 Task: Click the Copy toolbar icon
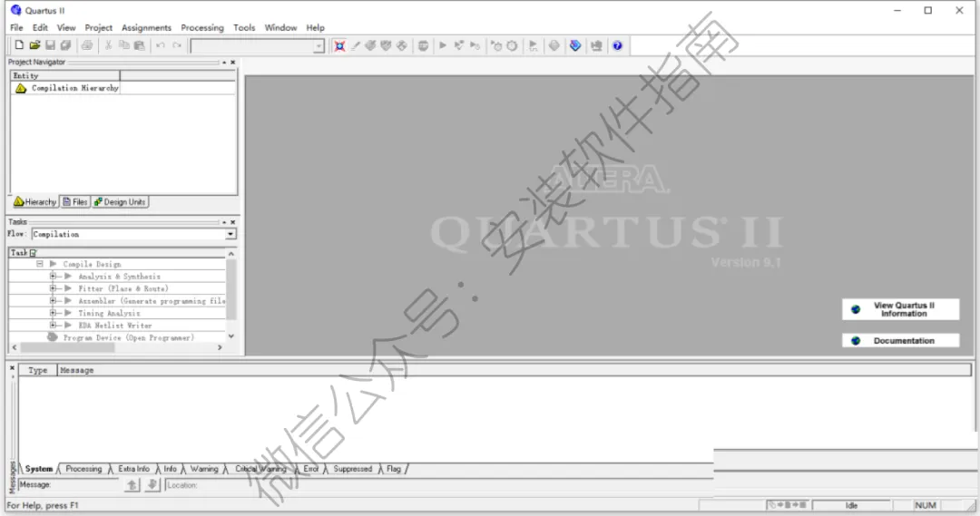tap(123, 45)
